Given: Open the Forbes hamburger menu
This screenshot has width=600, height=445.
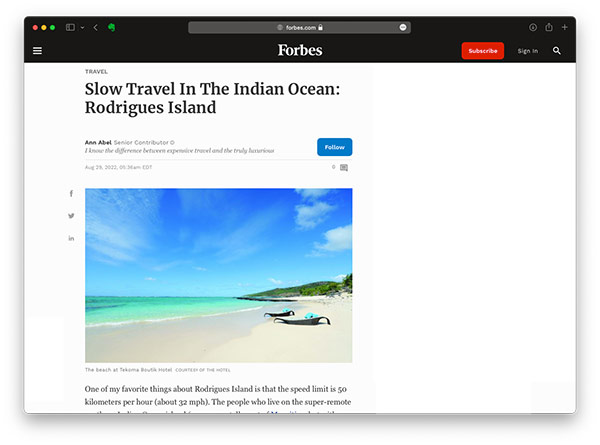Looking at the screenshot, I should tap(37, 51).
